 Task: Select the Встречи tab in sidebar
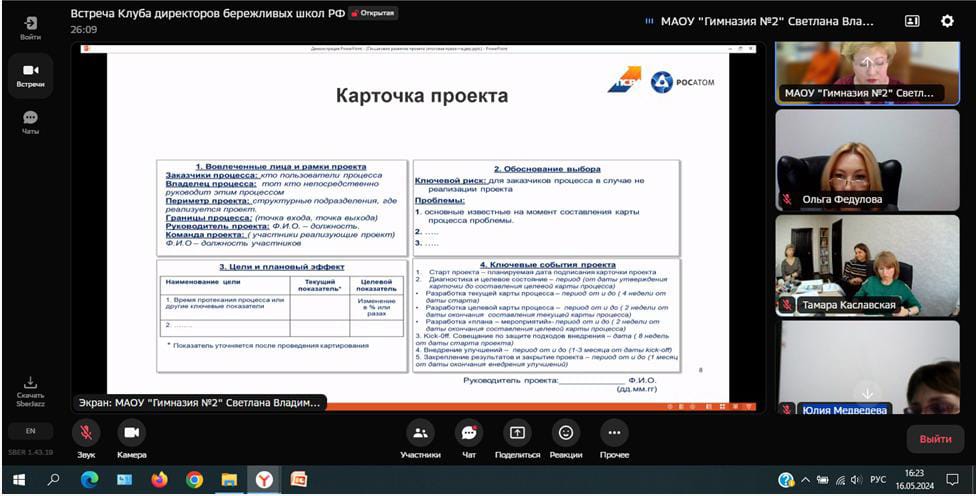[30, 73]
